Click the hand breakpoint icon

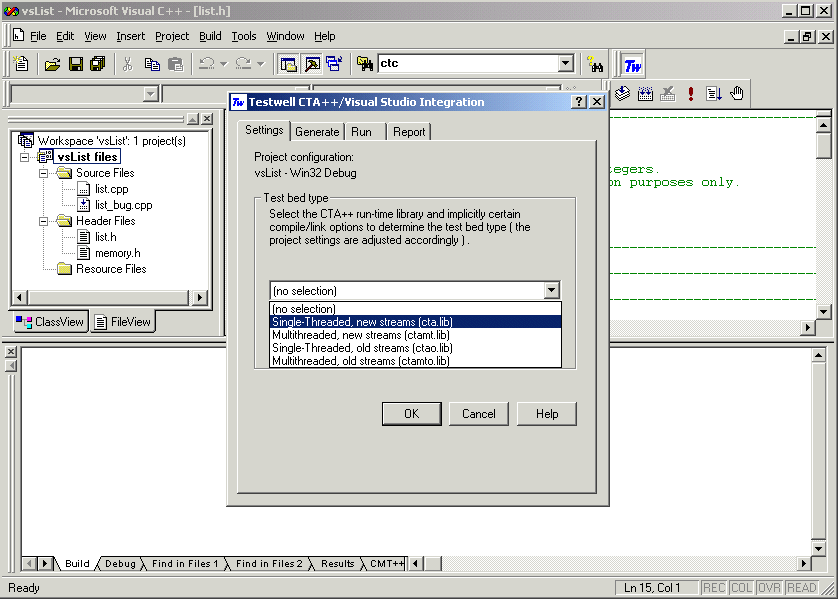[737, 94]
